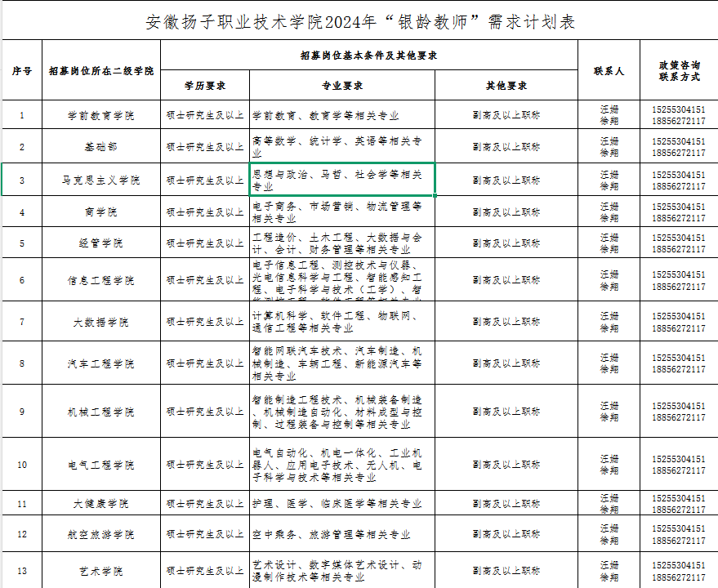Click "副高及以上职称" in the 机械工程学院 row
This screenshot has width=718, height=588.
(x=506, y=412)
